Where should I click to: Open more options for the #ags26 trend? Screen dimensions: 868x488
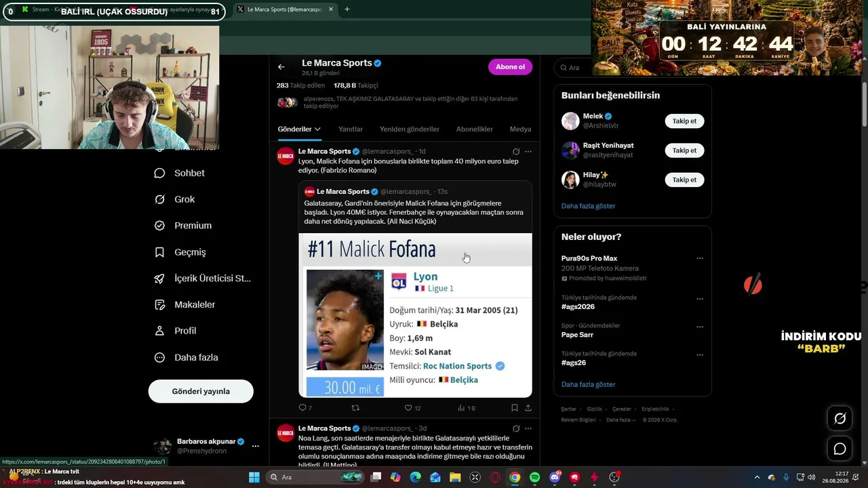pyautogui.click(x=700, y=354)
